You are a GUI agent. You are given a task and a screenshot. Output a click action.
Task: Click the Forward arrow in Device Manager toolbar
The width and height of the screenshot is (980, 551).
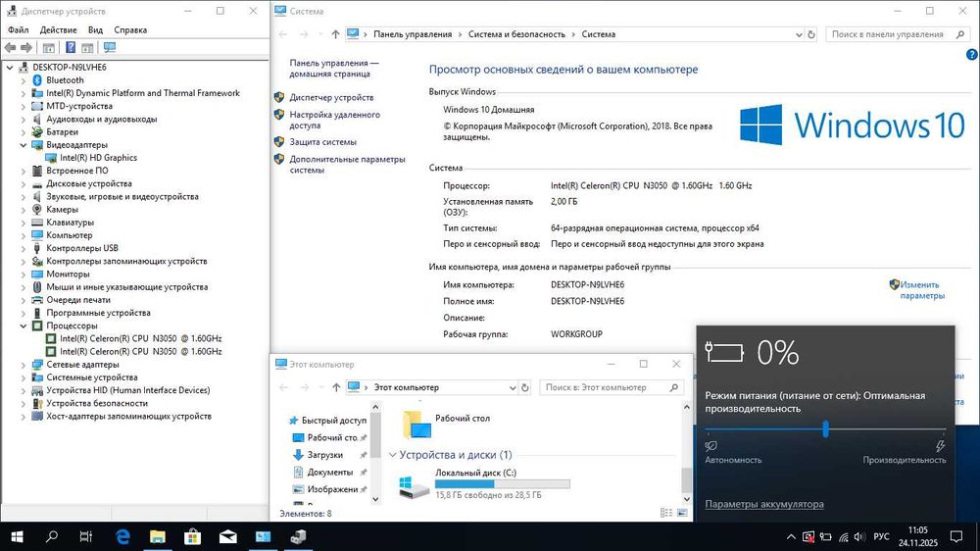pyautogui.click(x=26, y=47)
